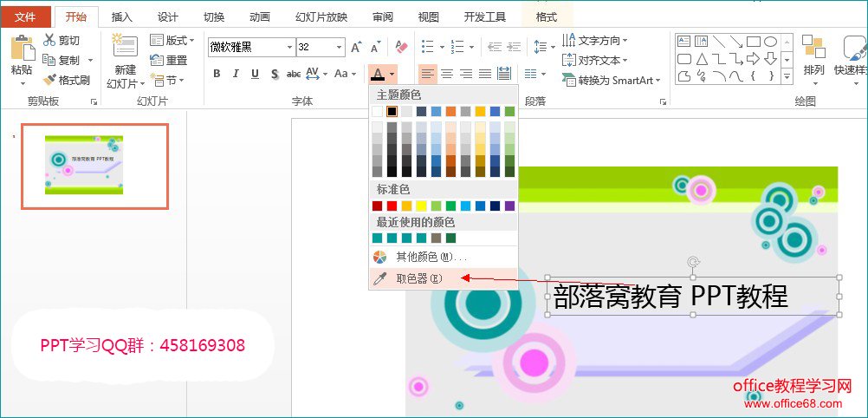Expand the font size 32 dropdown
Viewport: 868px width, 418px height.
click(x=339, y=47)
